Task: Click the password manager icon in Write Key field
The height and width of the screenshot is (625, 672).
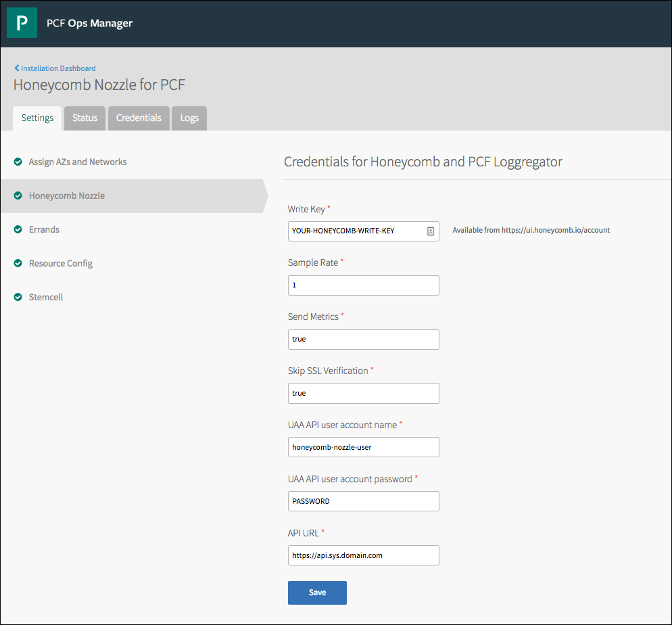Action: 430,231
